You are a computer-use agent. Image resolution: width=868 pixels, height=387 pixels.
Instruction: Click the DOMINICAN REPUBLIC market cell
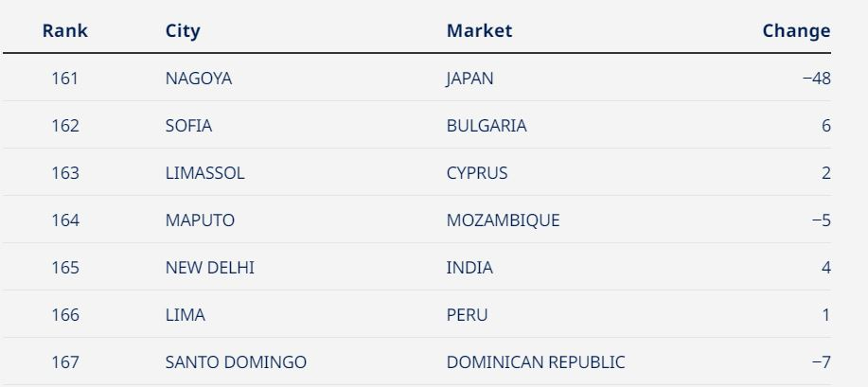[536, 362]
